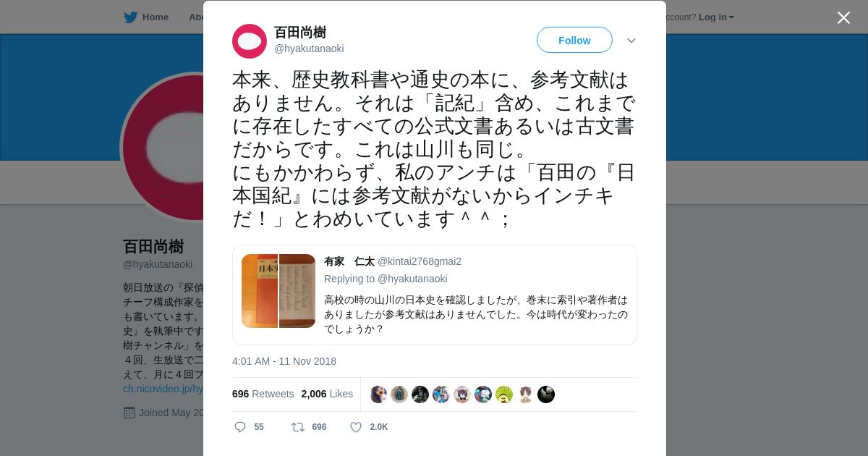The height and width of the screenshot is (456, 868).
Task: Open quoted tweet book page thumbnail
Action: pos(297,291)
